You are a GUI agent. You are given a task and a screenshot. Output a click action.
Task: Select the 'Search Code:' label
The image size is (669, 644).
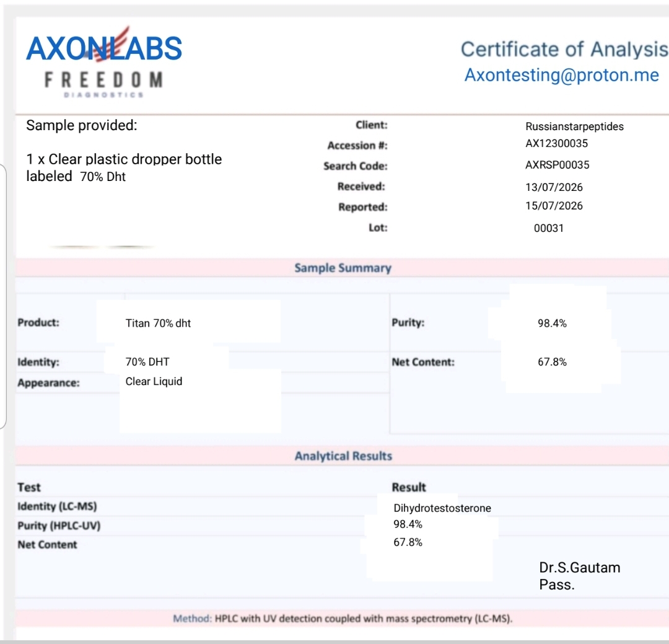(x=356, y=166)
